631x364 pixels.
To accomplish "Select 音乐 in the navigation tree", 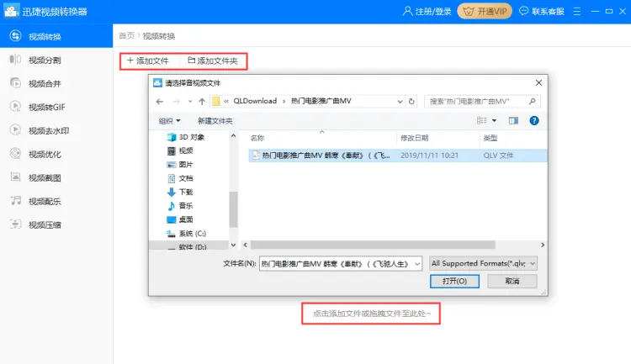I will pyautogui.click(x=180, y=205).
